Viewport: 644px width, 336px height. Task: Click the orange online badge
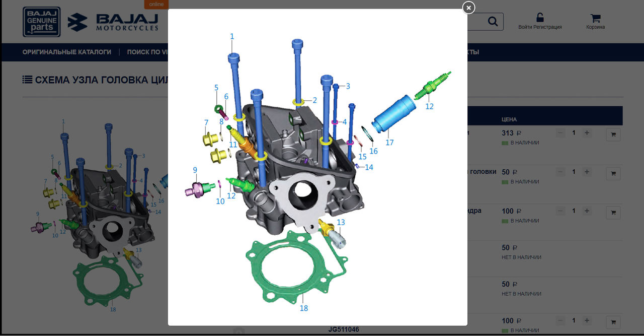coord(156,4)
